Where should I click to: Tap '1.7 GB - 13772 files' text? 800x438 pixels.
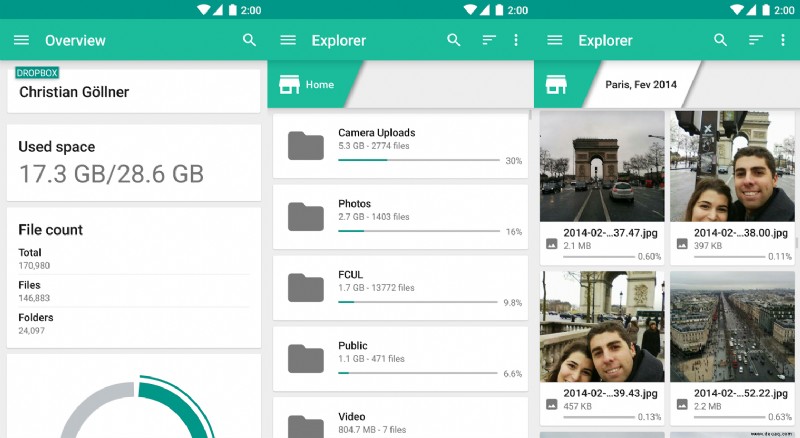tap(376, 288)
